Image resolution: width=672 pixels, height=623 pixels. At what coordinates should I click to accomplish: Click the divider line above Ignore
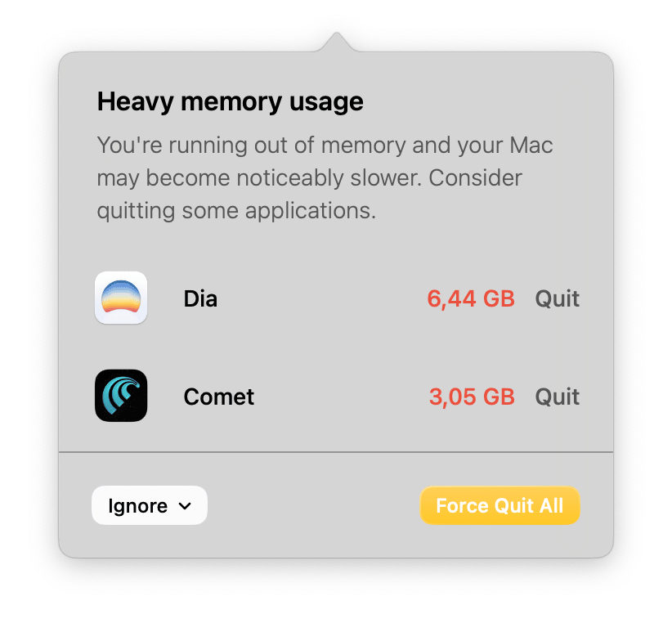click(336, 451)
